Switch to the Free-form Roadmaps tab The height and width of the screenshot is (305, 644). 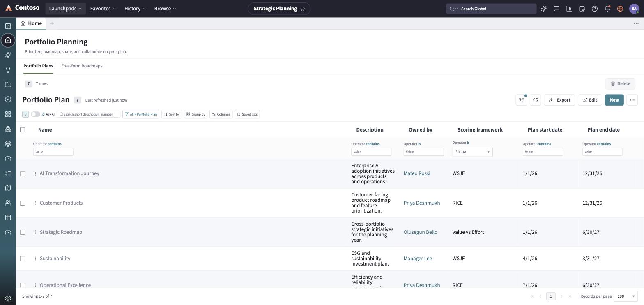[x=82, y=66]
